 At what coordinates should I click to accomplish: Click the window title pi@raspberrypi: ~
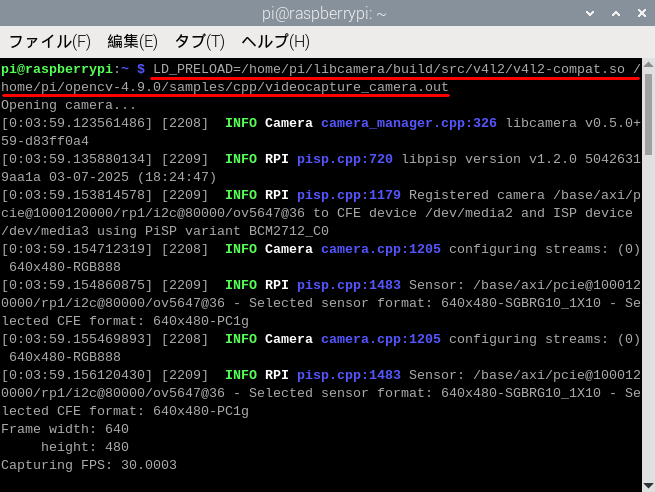(x=324, y=14)
